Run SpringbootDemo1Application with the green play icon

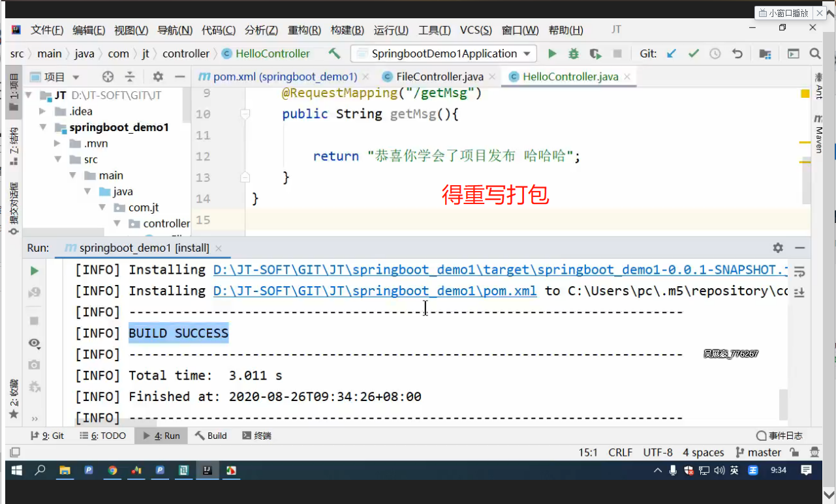(552, 53)
